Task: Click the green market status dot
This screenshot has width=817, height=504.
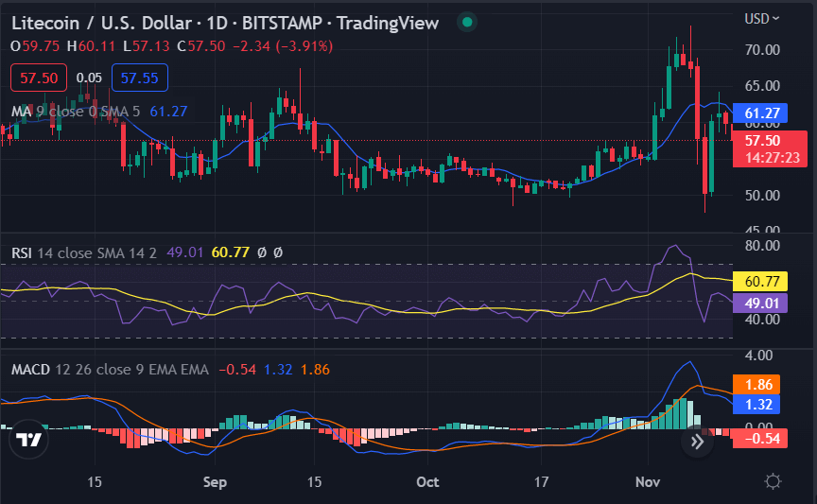Action: pyautogui.click(x=467, y=22)
